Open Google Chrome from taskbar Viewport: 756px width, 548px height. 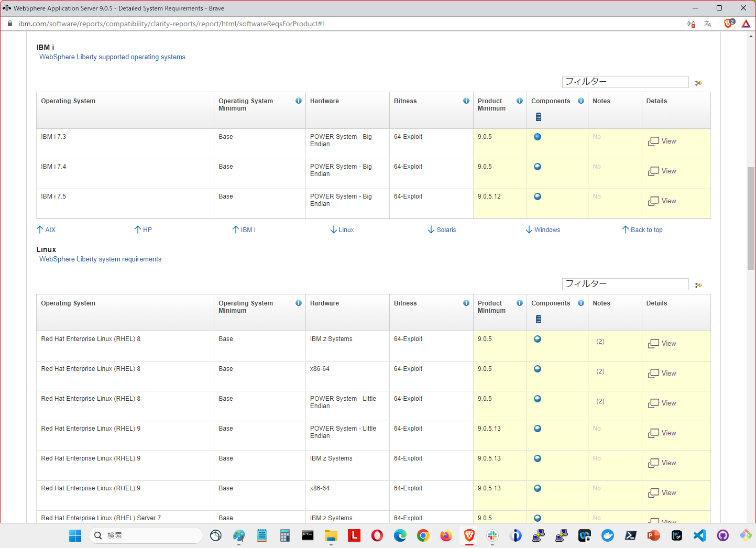pos(423,535)
